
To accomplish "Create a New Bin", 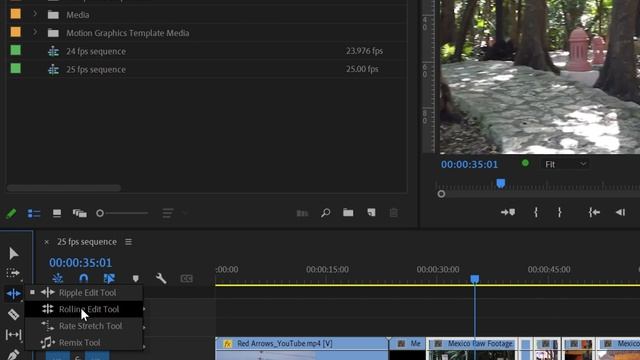I will (x=348, y=212).
